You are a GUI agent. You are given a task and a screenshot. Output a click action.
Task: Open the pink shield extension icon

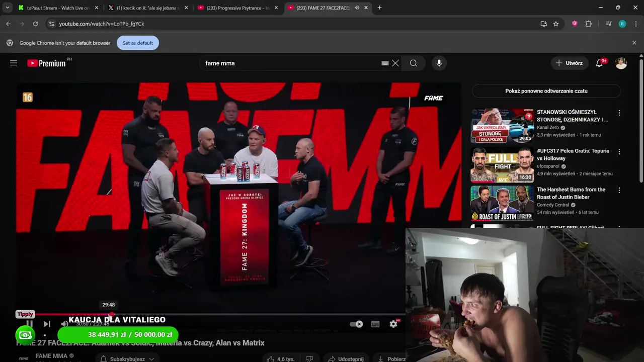575,24
